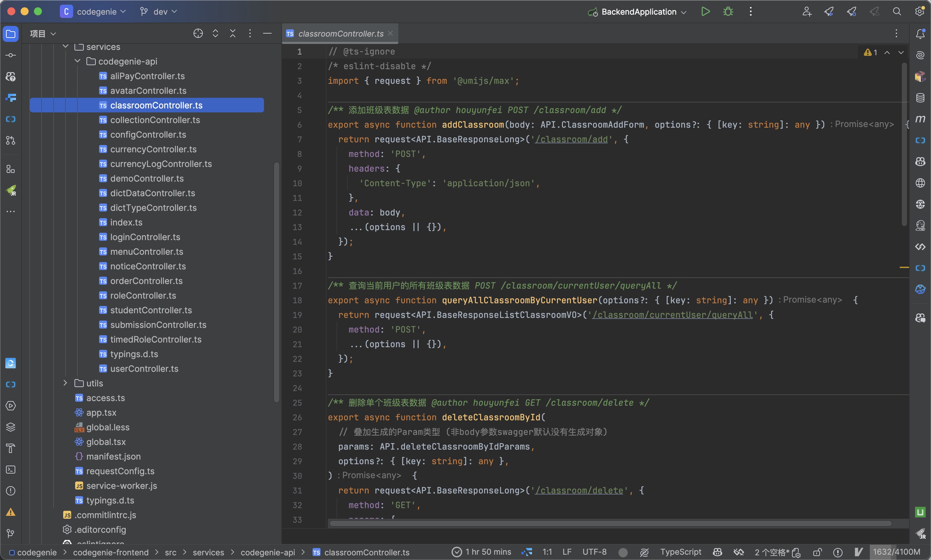
Task: Hide the project tool window with the minimize dash
Action: [x=267, y=33]
